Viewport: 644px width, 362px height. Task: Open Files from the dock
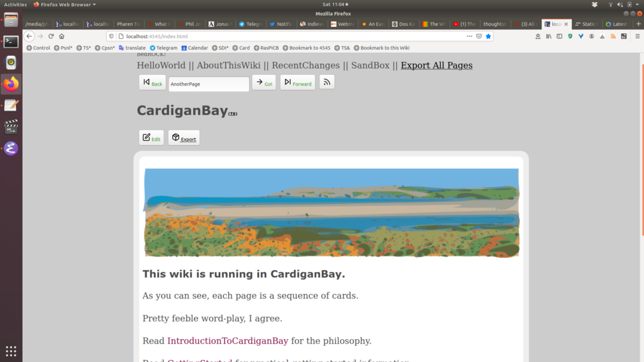point(11,19)
